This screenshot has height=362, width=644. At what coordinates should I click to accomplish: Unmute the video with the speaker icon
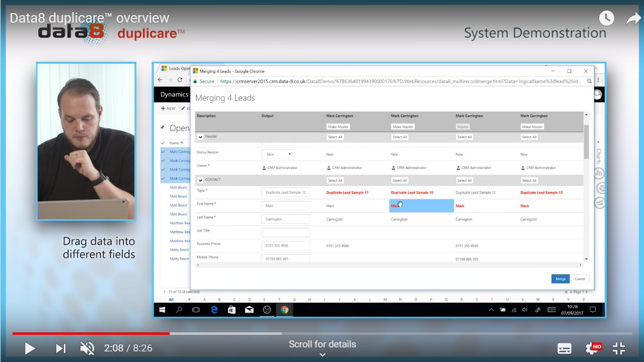[x=87, y=348]
